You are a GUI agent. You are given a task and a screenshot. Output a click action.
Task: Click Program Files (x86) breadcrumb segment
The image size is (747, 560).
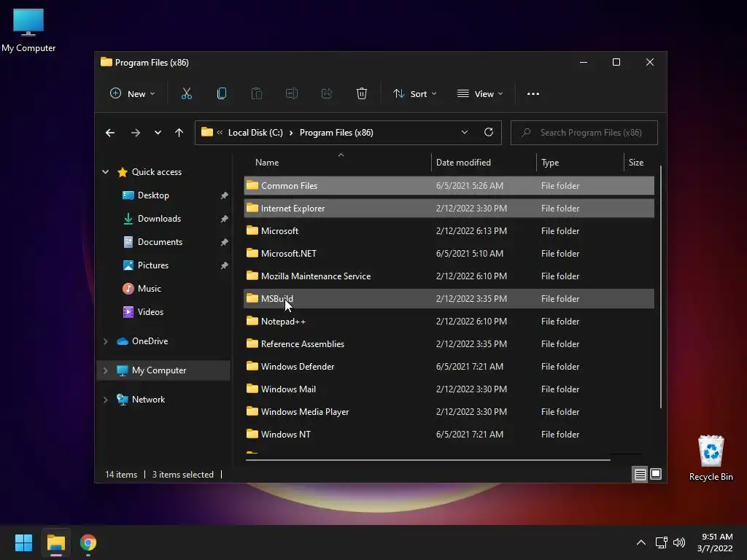tap(336, 133)
